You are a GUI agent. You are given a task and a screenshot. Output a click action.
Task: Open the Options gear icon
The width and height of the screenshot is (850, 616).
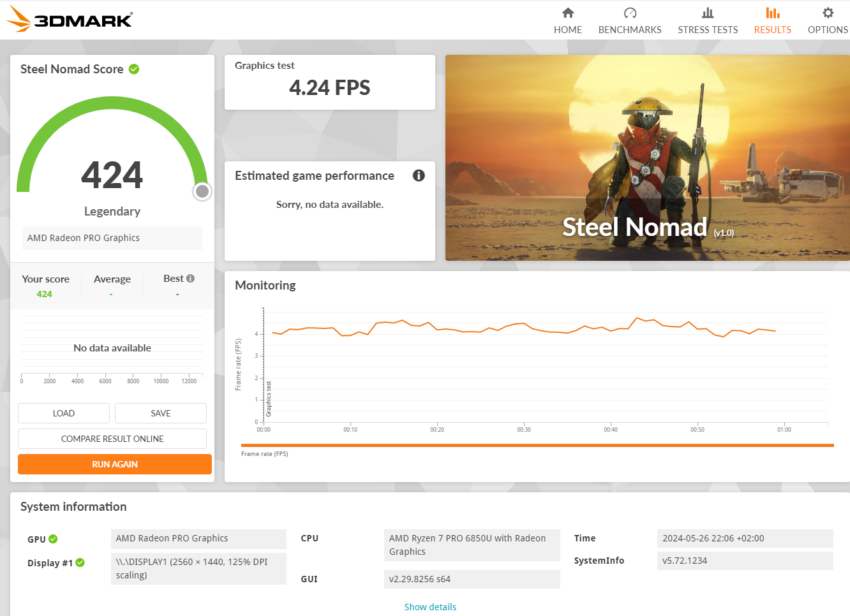coord(828,13)
